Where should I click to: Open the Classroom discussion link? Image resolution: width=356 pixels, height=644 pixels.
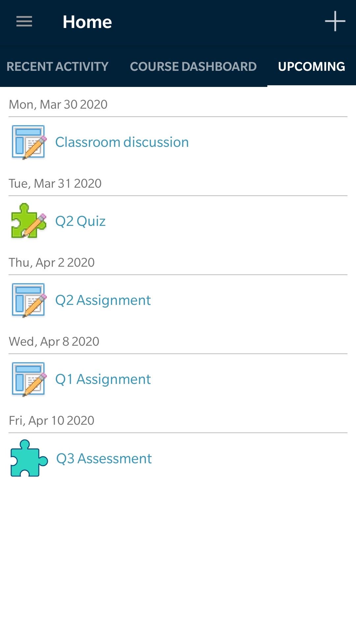click(x=122, y=142)
